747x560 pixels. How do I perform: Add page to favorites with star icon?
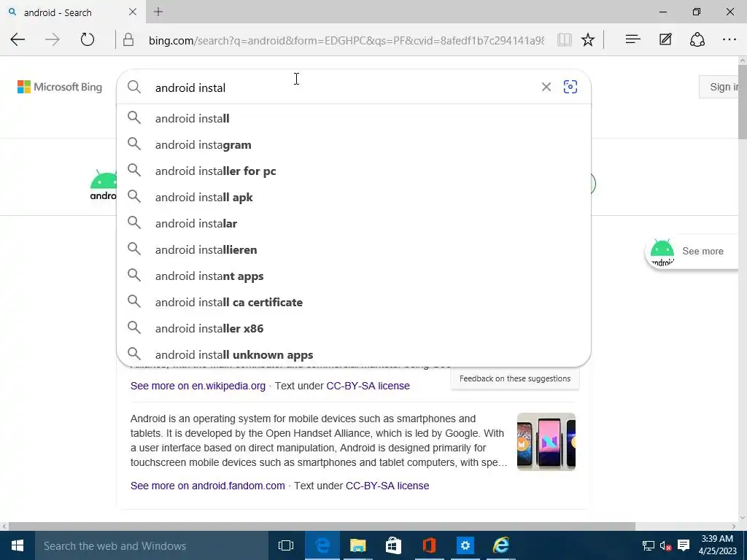tap(588, 39)
